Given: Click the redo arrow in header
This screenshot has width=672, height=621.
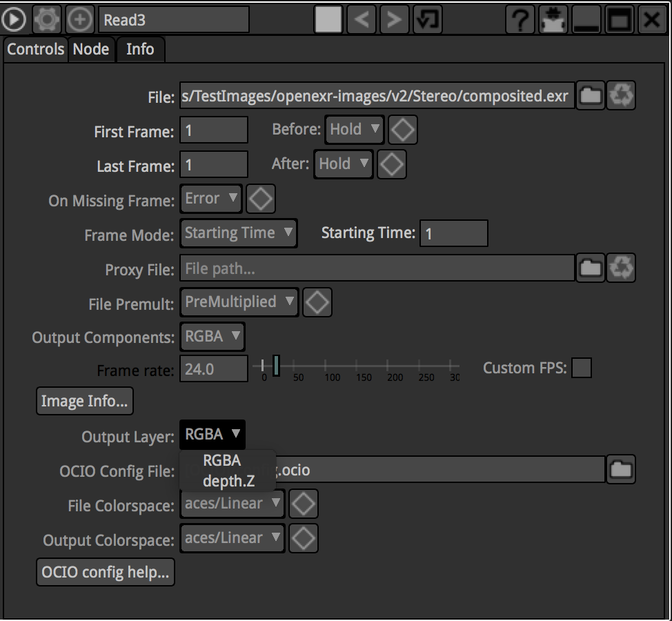Looking at the screenshot, I should click(x=394, y=20).
